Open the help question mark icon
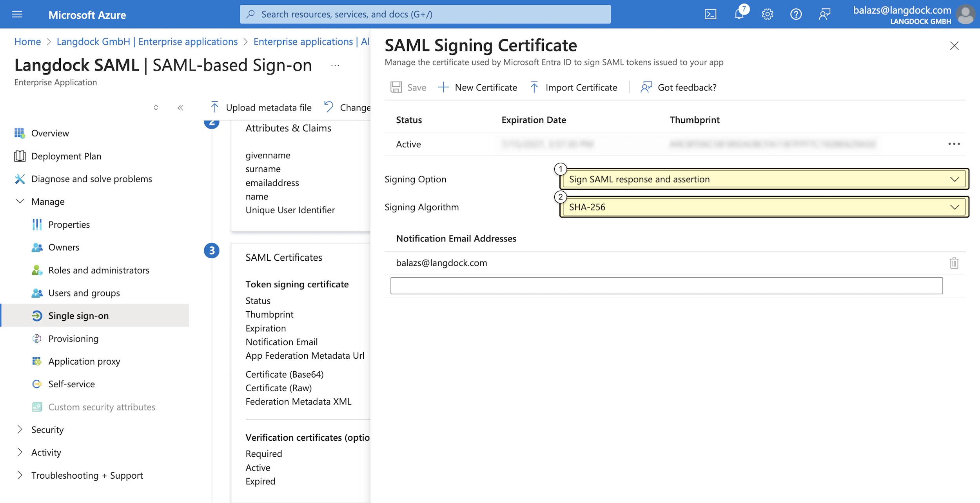 coord(796,14)
